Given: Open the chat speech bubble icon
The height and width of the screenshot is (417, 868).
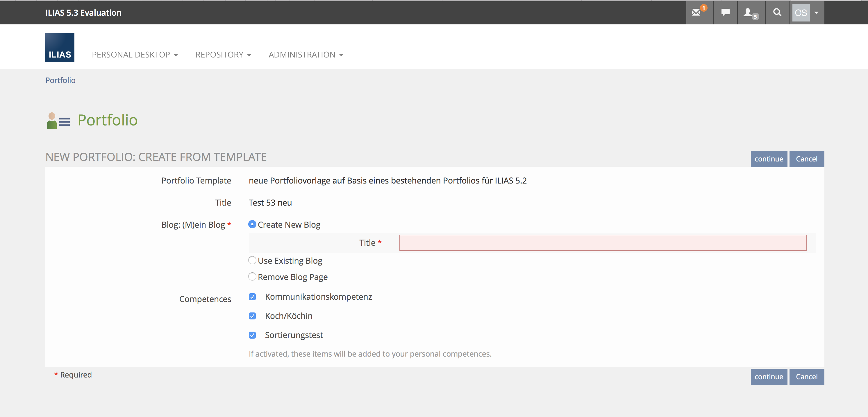Looking at the screenshot, I should (x=725, y=13).
